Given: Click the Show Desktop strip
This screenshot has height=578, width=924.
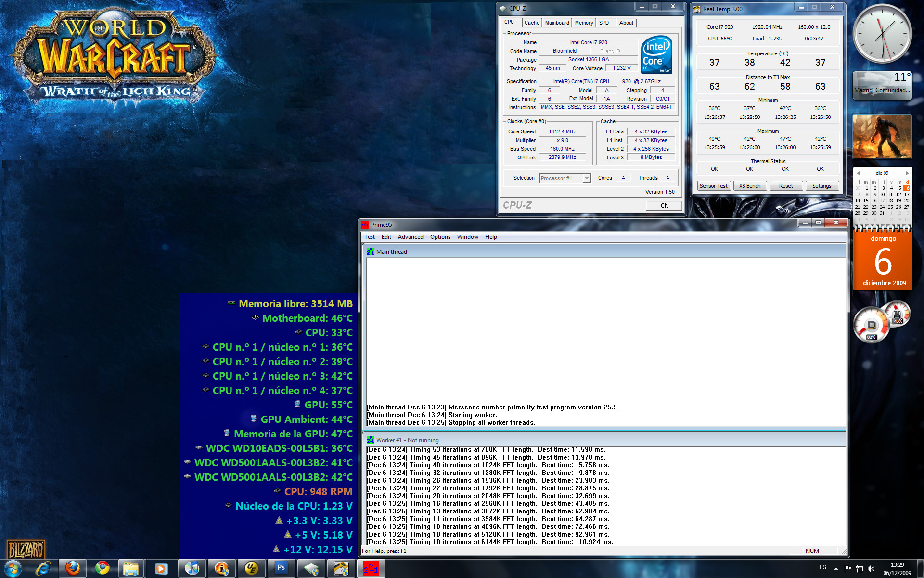Looking at the screenshot, I should (920, 568).
